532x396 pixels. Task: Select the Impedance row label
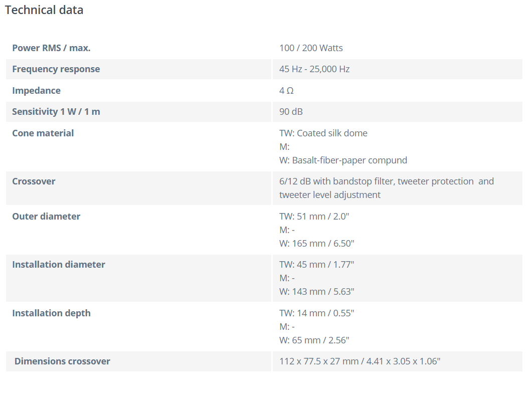[36, 91]
